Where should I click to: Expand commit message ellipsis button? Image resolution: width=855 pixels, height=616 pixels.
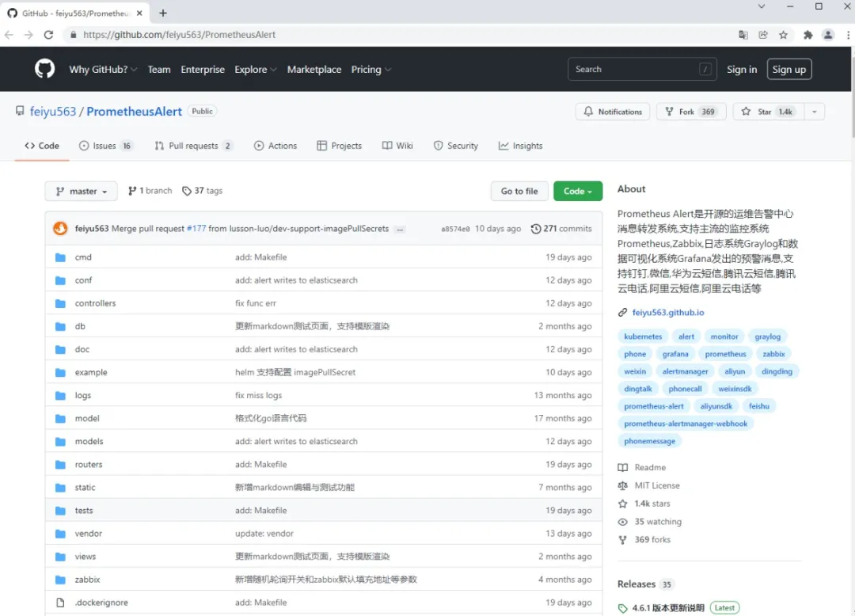pyautogui.click(x=401, y=229)
